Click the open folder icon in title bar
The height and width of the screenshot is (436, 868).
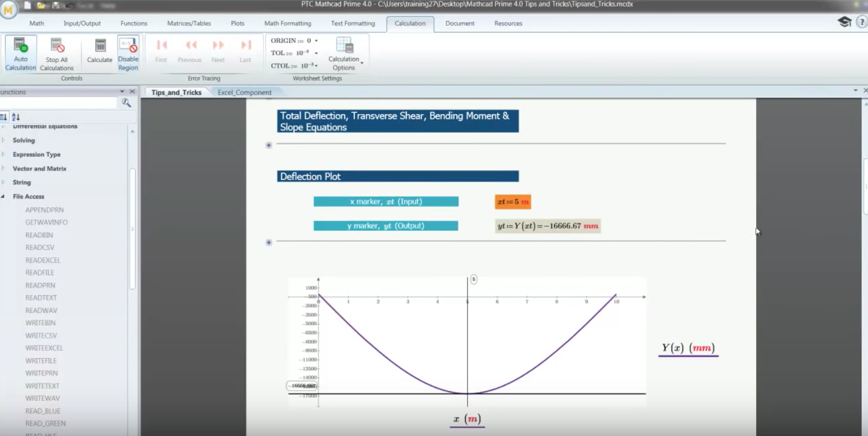tap(42, 5)
